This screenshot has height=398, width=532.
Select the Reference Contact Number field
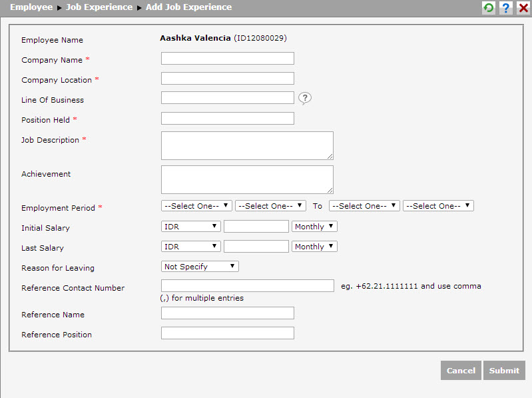coord(247,286)
